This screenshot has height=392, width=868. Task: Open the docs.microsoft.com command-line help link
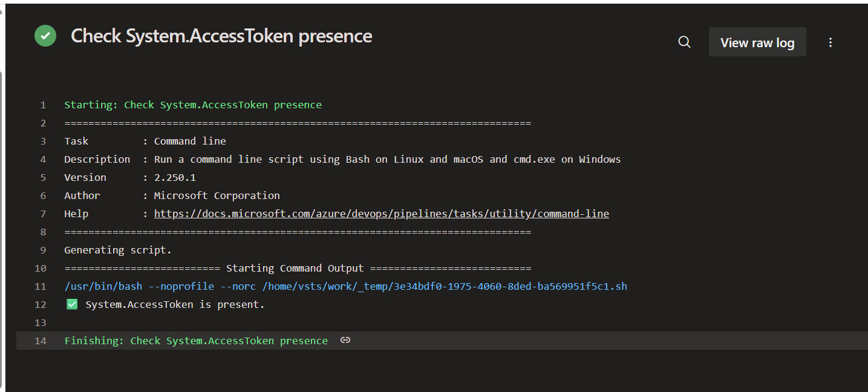(x=382, y=214)
